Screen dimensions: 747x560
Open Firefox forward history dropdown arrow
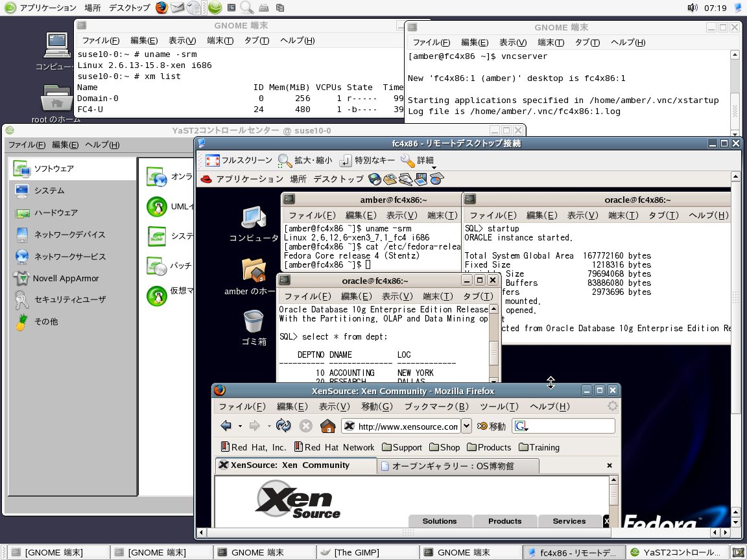point(269,426)
